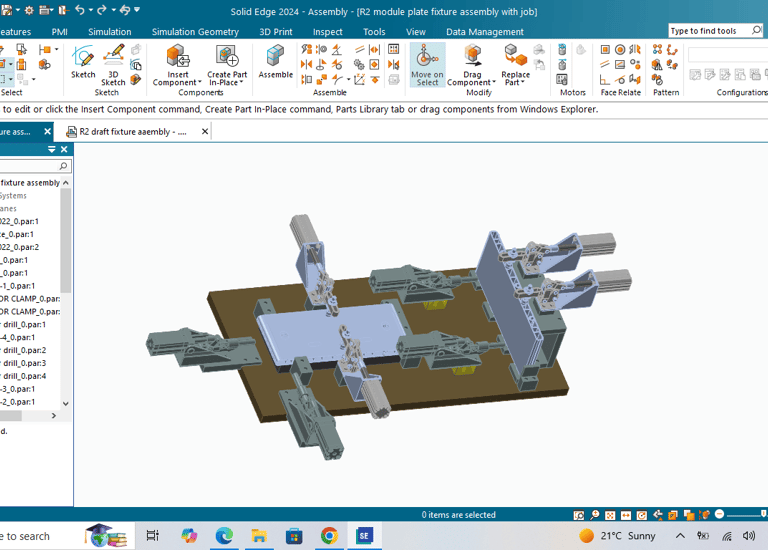Click Create Part In-Place icon
768x550 pixels.
[227, 56]
